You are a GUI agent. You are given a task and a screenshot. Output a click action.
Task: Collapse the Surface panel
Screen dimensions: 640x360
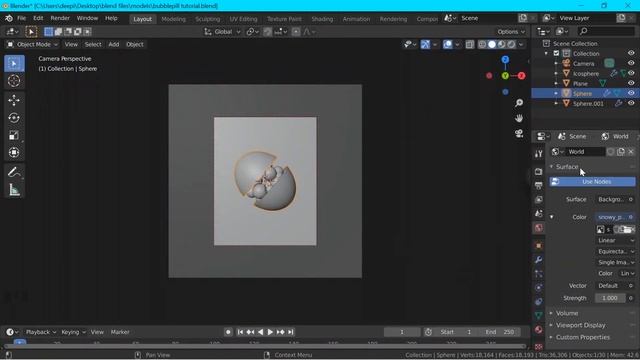pos(567,167)
